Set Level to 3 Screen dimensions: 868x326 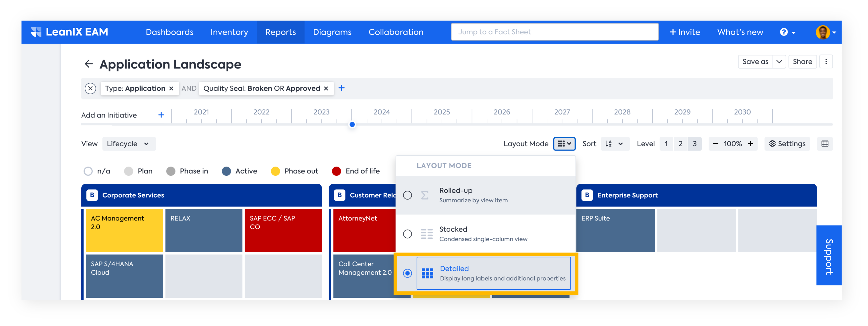click(x=694, y=144)
